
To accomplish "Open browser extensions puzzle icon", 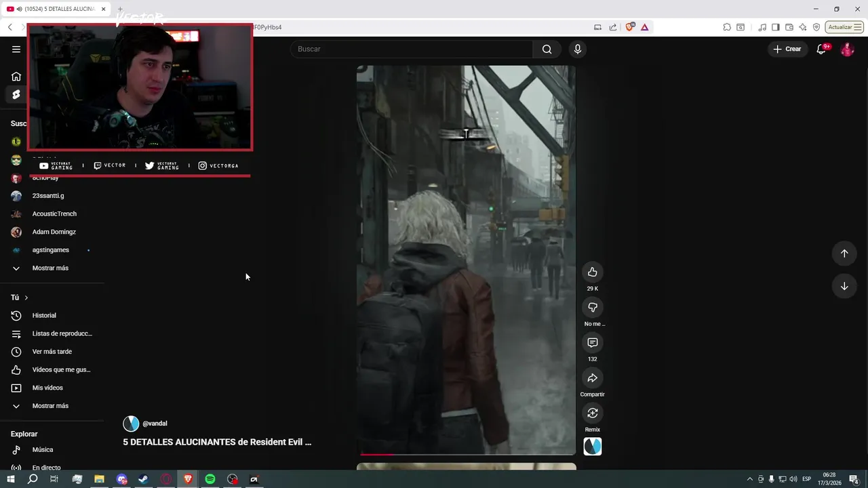I will click(727, 27).
